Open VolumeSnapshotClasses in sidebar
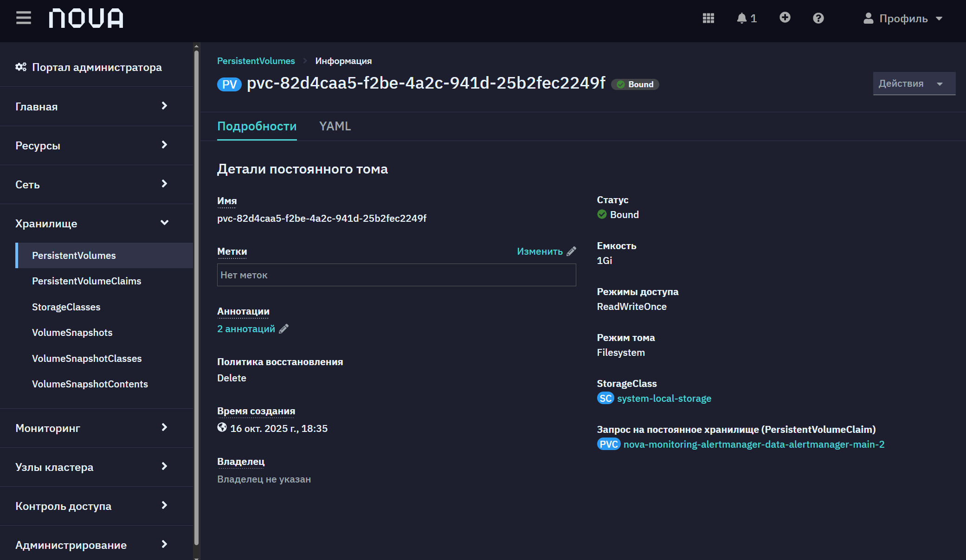The height and width of the screenshot is (560, 966). 87,358
